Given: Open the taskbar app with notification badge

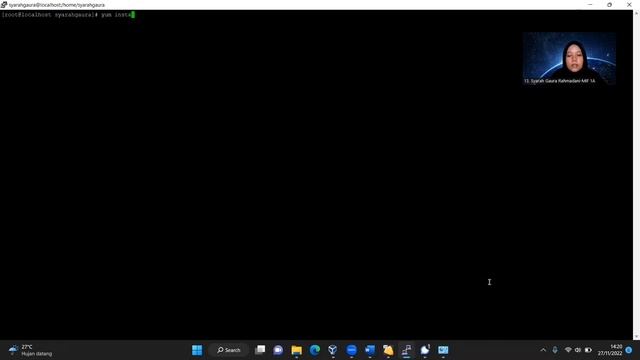Looking at the screenshot, I should (425, 350).
